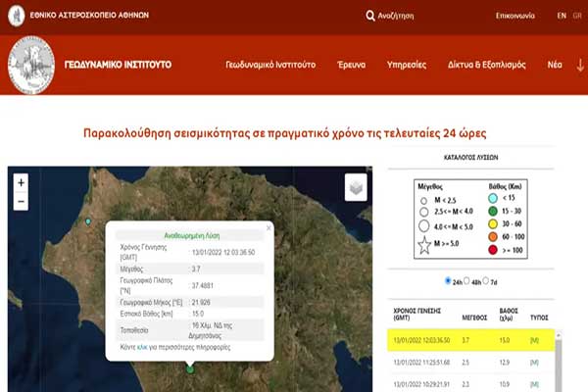Image resolution: width=588 pixels, height=392 pixels.
Task: Select the 24h time range
Action: (x=449, y=280)
